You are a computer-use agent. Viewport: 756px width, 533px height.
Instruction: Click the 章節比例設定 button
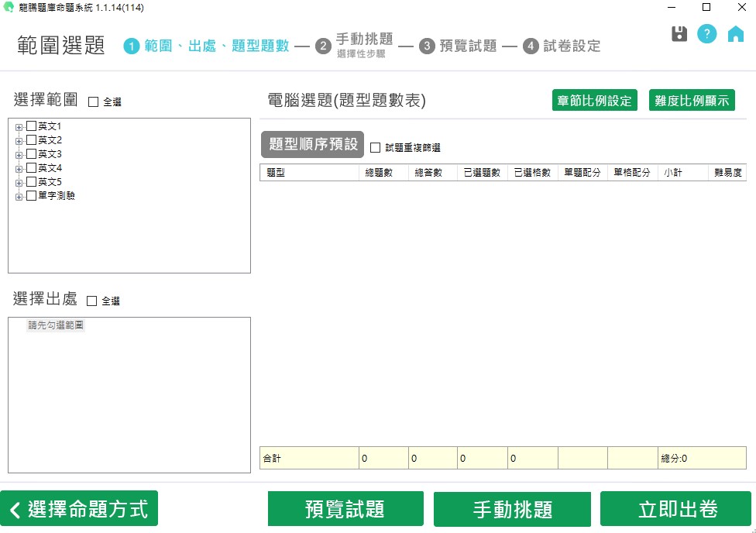click(x=595, y=101)
